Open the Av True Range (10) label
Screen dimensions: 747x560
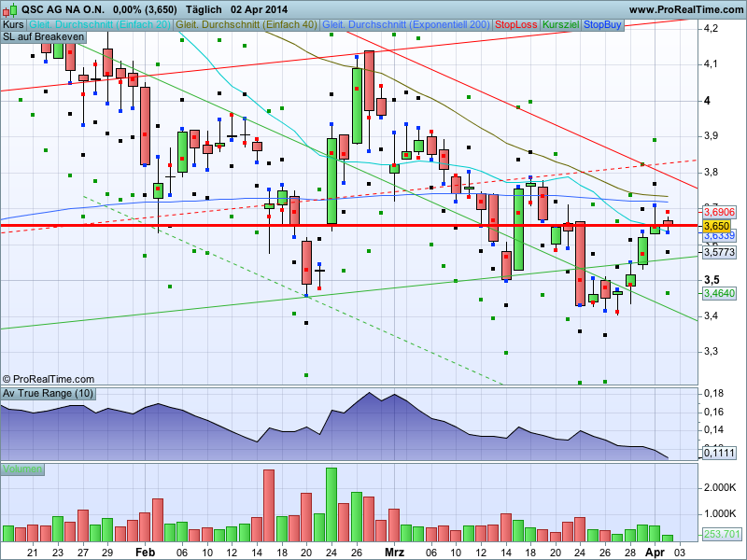(49, 393)
